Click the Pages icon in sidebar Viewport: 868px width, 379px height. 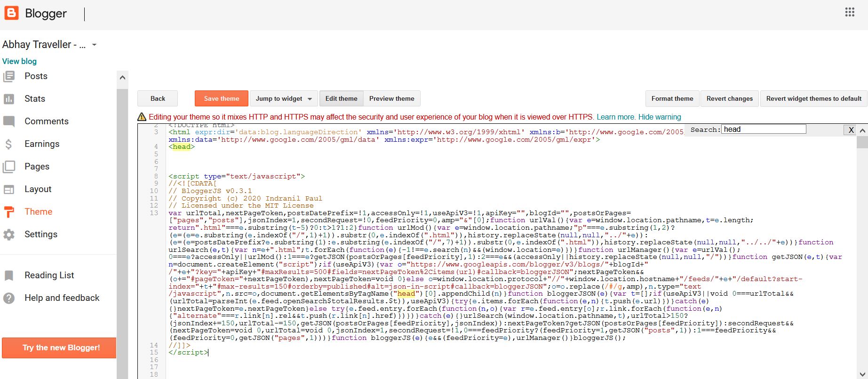pos(9,167)
